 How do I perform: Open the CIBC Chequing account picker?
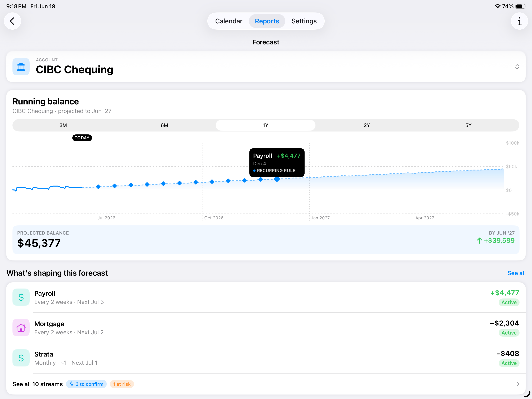pyautogui.click(x=266, y=67)
